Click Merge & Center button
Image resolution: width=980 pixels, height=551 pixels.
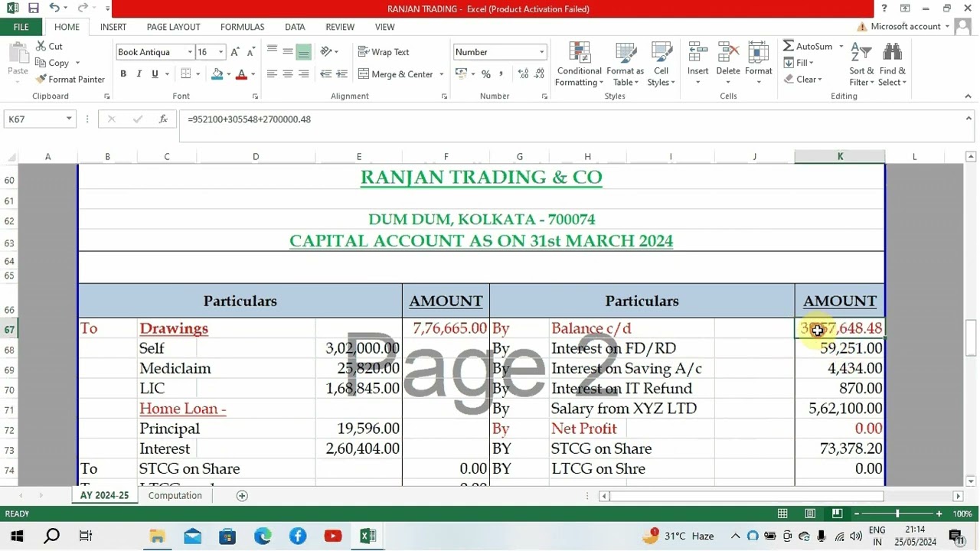396,74
